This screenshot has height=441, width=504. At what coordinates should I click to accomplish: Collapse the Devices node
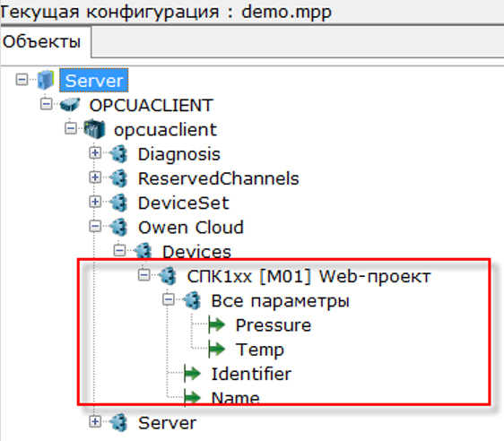click(119, 251)
